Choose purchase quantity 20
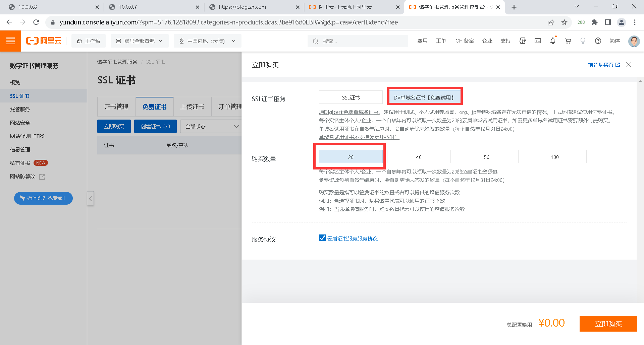This screenshot has height=345, width=644. click(351, 157)
